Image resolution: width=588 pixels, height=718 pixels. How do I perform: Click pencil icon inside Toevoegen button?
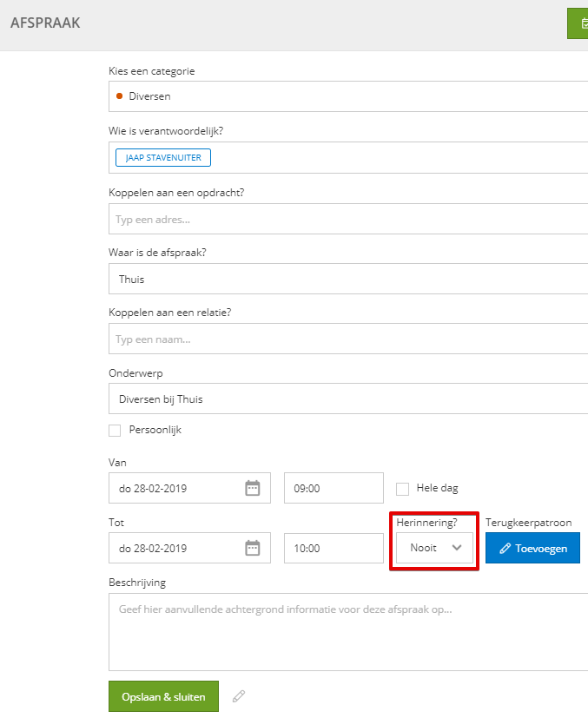[x=505, y=548]
